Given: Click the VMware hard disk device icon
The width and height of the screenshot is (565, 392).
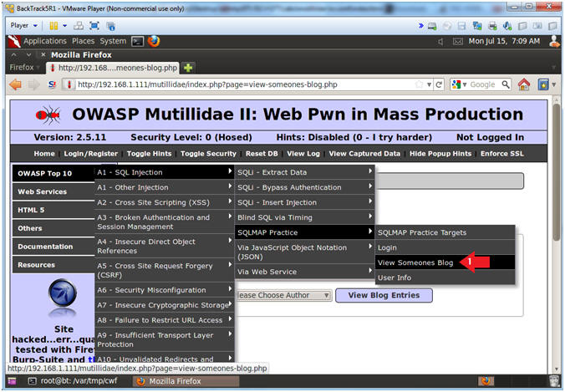Looking at the screenshot, I should click(432, 26).
